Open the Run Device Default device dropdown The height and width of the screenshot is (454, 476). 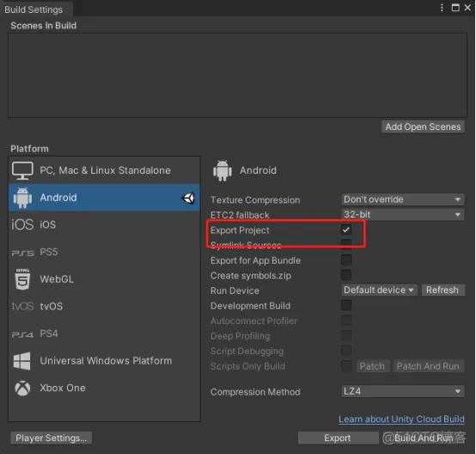tap(379, 291)
